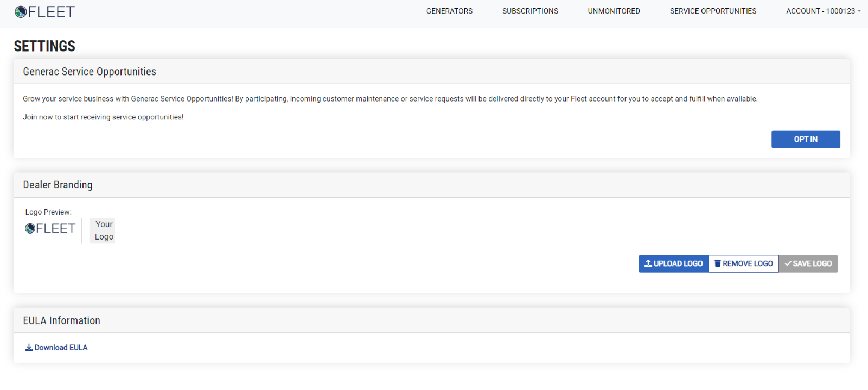Click the 'Grow your service business' paragraph
This screenshot has width=868, height=390.
pos(390,99)
